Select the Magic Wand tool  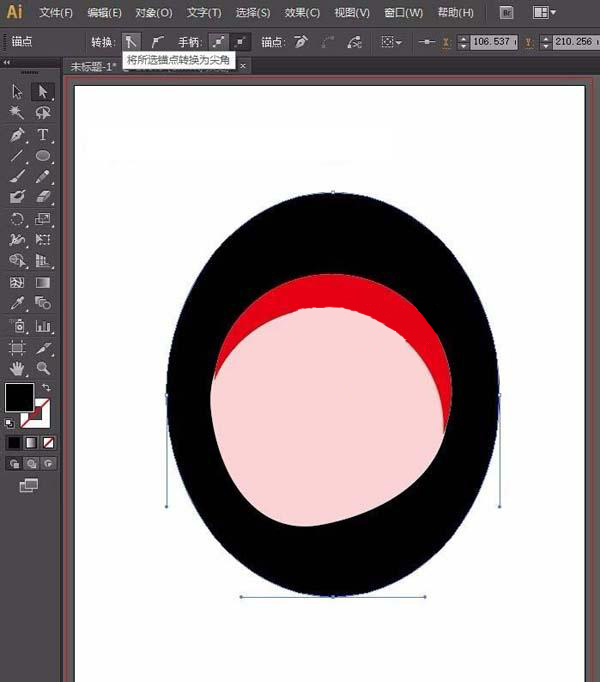coord(17,113)
